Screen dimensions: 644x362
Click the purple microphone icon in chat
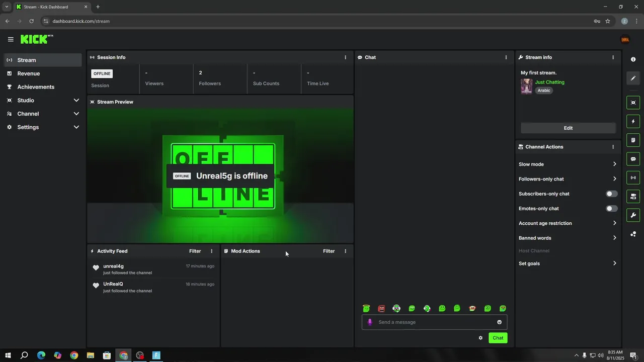coord(370,322)
